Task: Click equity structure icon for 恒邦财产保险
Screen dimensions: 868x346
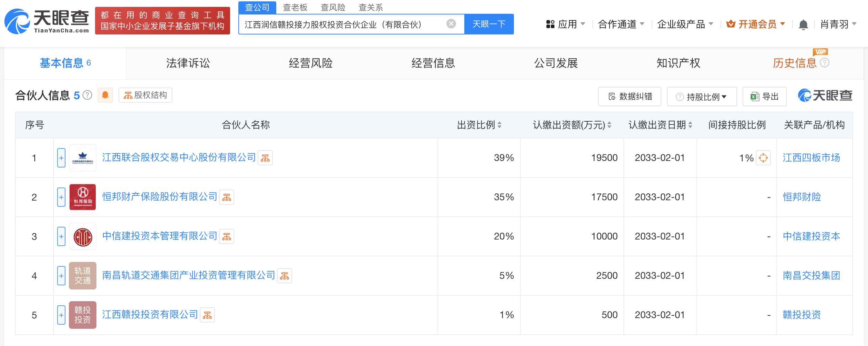Action: click(227, 197)
